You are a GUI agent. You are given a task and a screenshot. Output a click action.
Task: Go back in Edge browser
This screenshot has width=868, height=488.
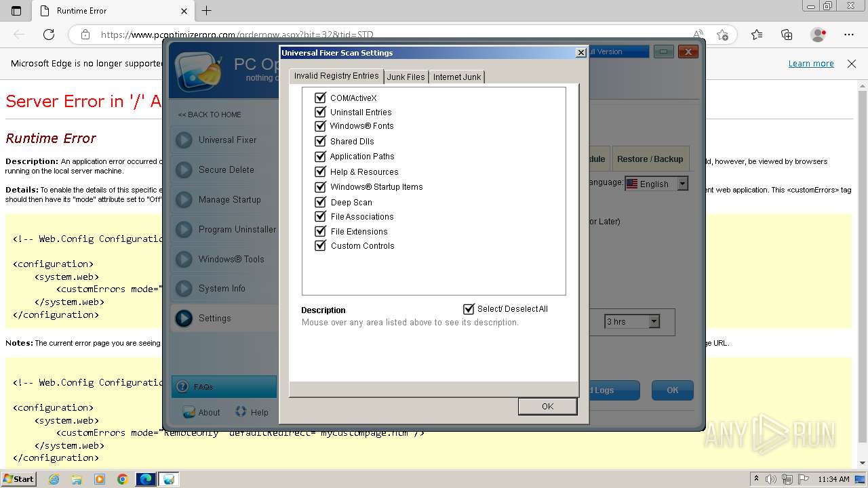(19, 34)
